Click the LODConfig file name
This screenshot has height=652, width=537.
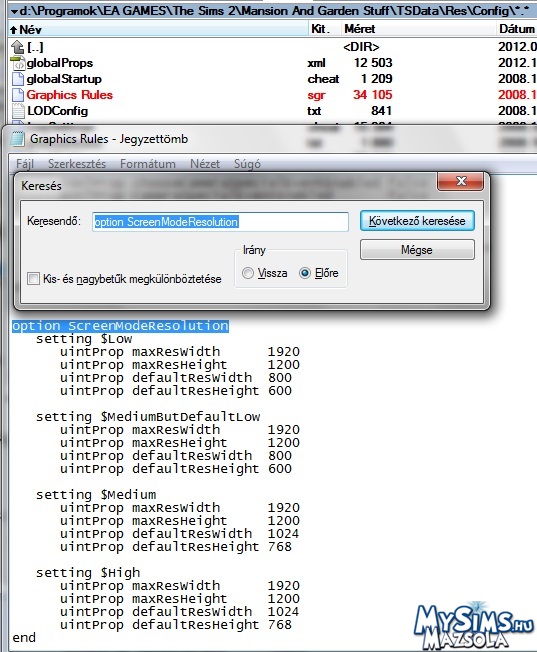point(57,111)
